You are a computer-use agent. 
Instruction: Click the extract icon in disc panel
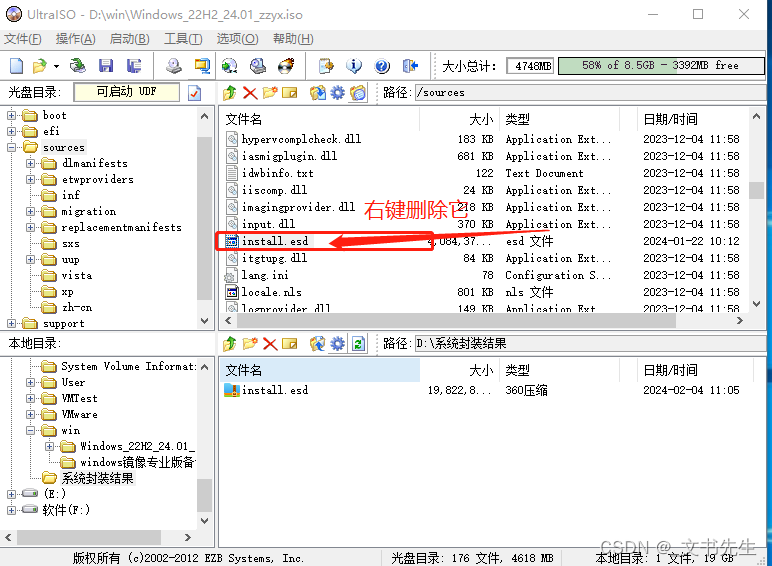pos(318,93)
